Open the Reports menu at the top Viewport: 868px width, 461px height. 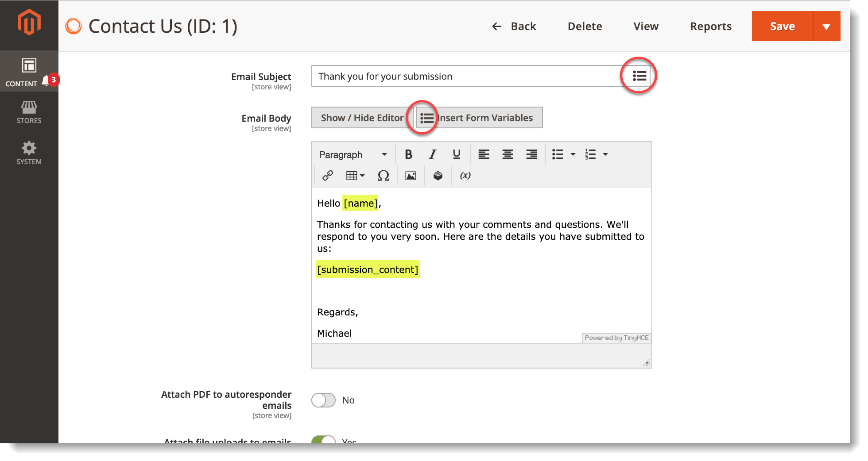pos(710,26)
